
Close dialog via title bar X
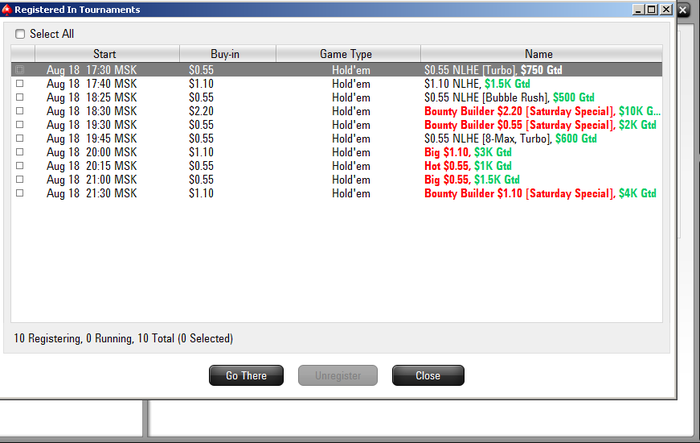tap(666, 9)
